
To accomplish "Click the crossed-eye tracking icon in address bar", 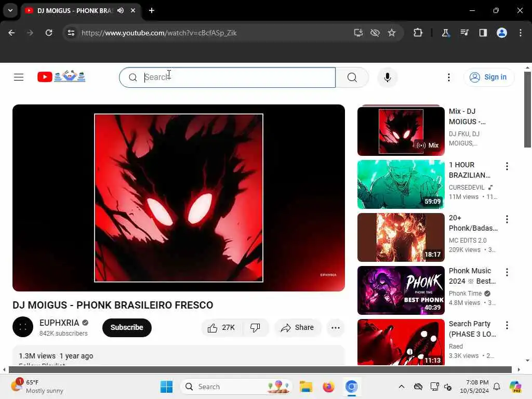I will (375, 33).
